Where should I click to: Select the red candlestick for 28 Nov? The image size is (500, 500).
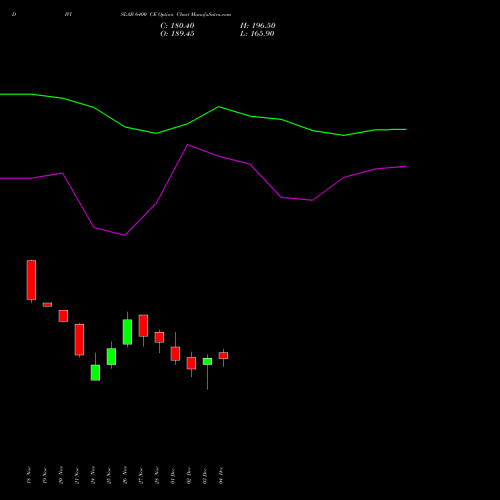point(159,337)
